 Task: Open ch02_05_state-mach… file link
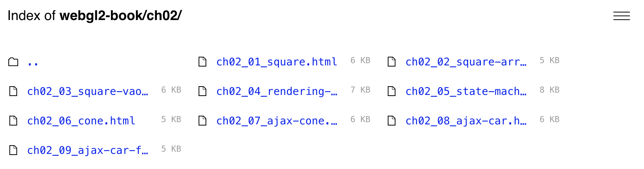point(466,91)
